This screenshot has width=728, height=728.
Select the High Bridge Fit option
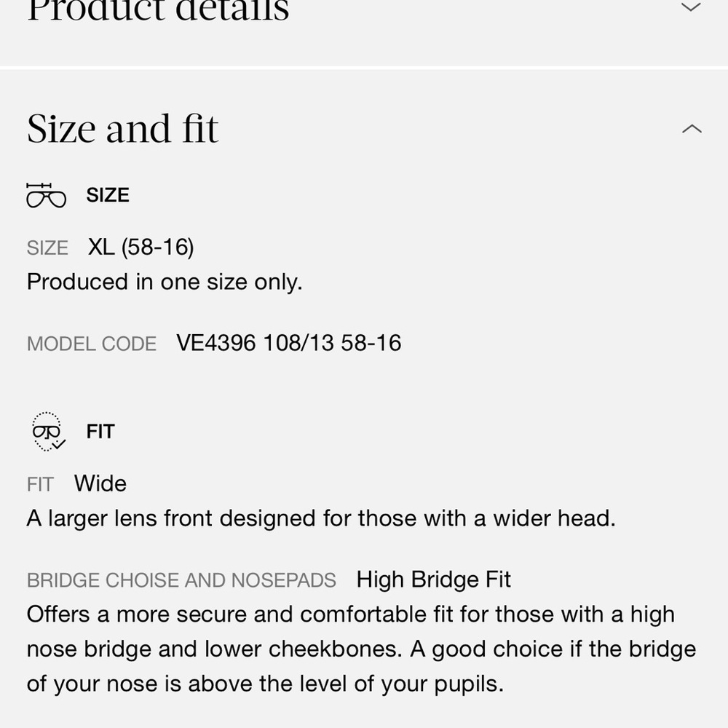point(433,579)
